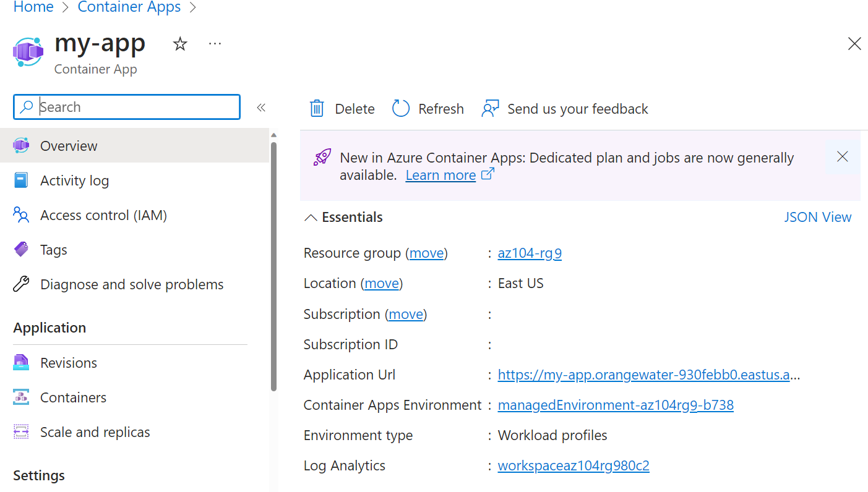Open the az104-rg9 resource group link

(530, 253)
